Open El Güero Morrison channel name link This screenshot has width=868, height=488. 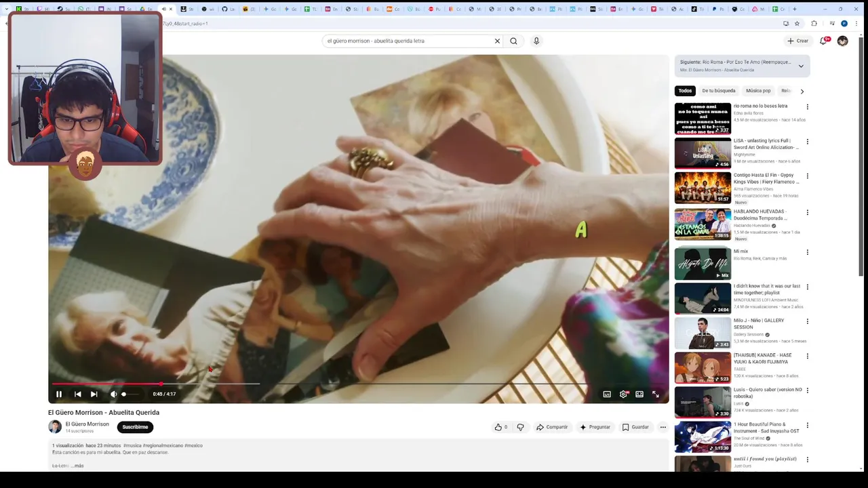pos(87,424)
